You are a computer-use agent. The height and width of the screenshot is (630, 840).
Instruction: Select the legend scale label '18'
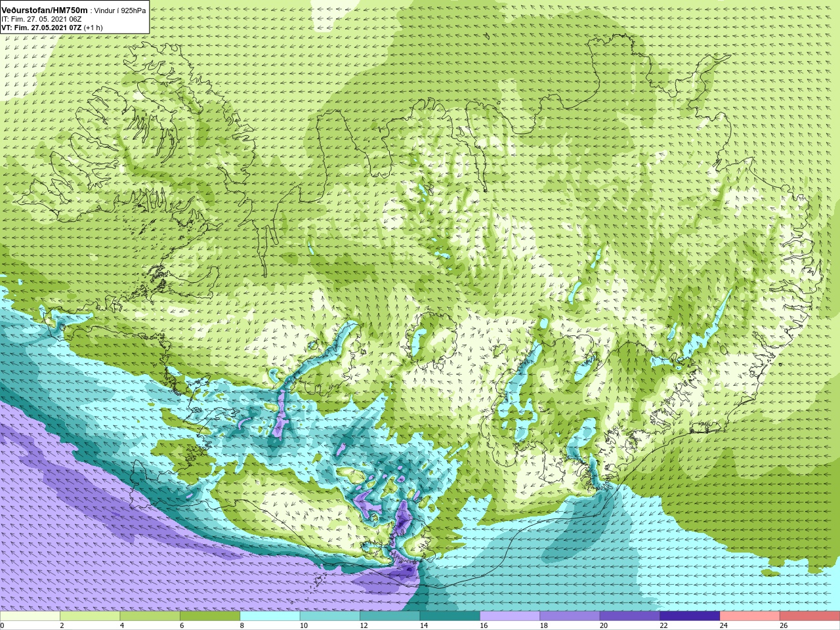coord(544,626)
